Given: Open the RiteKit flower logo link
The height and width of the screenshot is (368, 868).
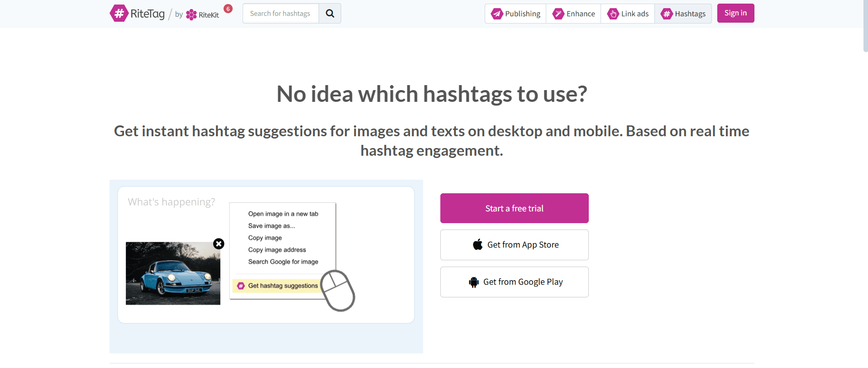Looking at the screenshot, I should click(x=202, y=14).
